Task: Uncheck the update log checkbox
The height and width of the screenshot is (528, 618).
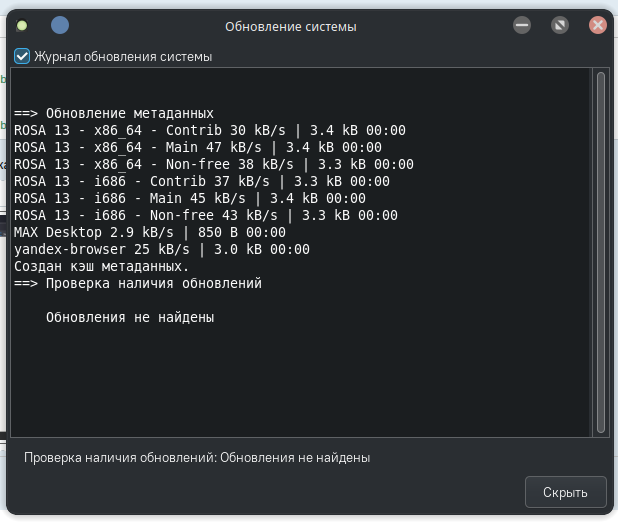Action: [x=22, y=57]
